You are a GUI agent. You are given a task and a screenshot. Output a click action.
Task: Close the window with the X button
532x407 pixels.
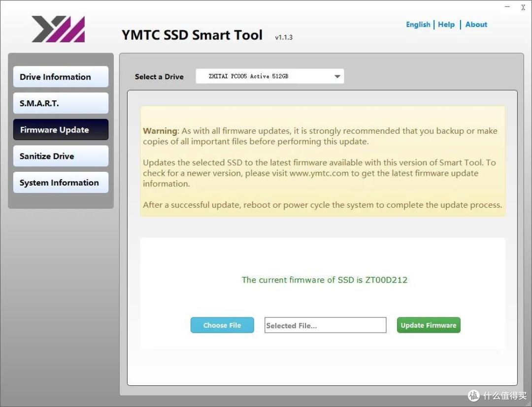pos(523,7)
